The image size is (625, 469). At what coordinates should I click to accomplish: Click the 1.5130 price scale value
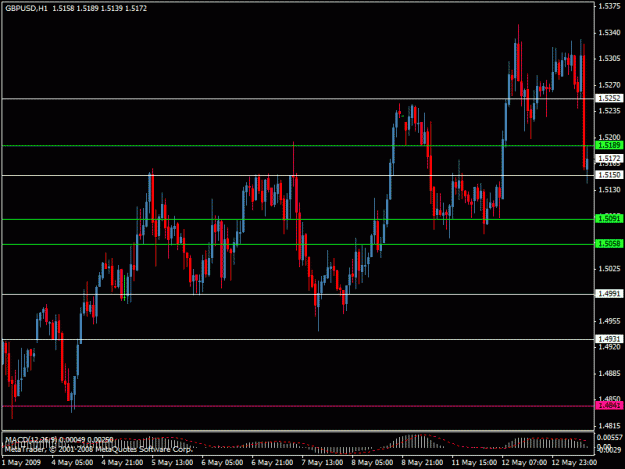coord(609,190)
